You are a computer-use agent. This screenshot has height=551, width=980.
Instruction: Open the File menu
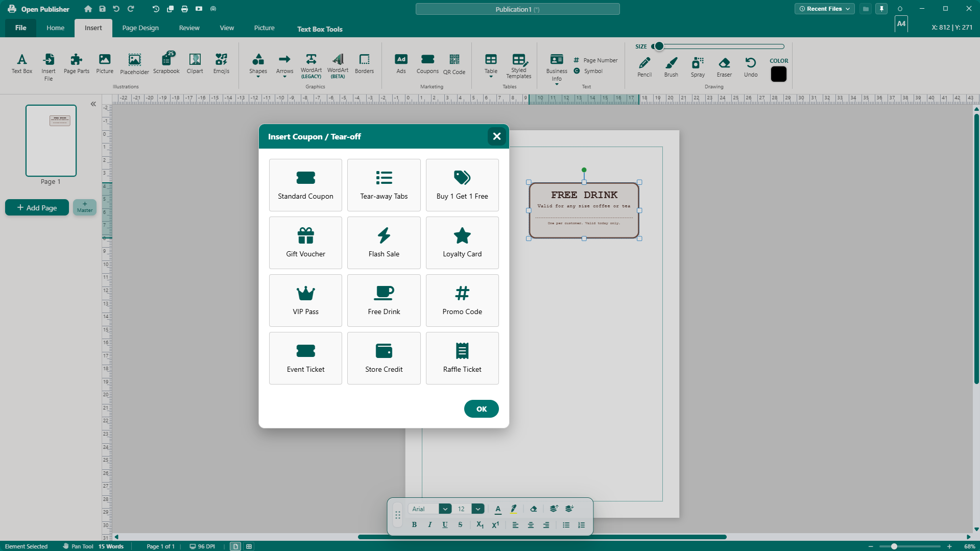pos(20,28)
